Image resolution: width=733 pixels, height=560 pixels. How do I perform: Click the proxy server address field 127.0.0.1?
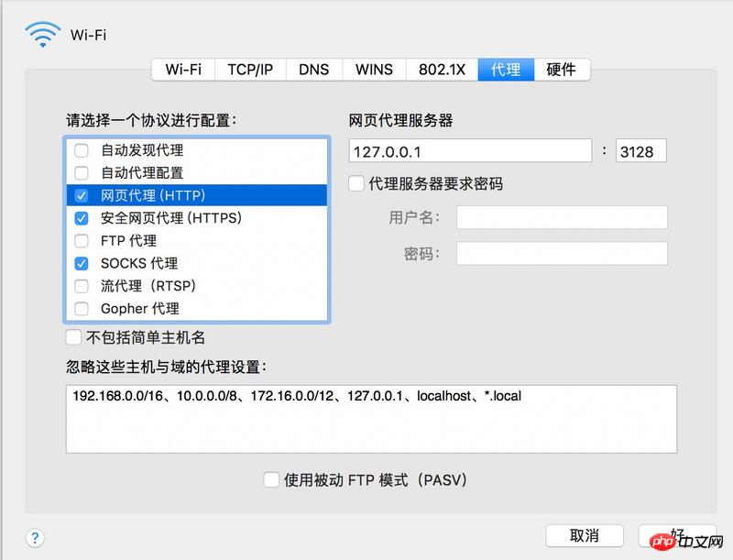(x=470, y=151)
